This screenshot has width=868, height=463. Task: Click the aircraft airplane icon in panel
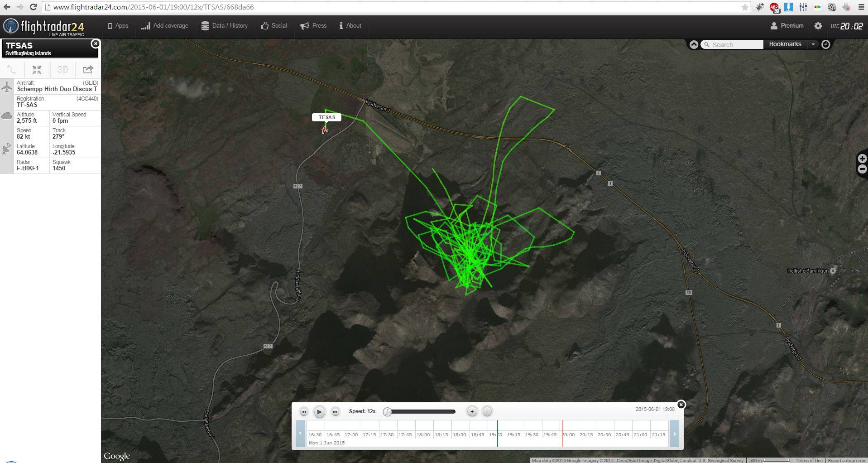tap(7, 86)
